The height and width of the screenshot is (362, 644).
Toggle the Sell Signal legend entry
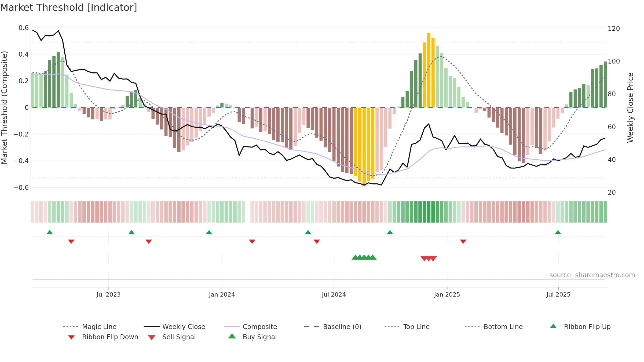coord(172,337)
